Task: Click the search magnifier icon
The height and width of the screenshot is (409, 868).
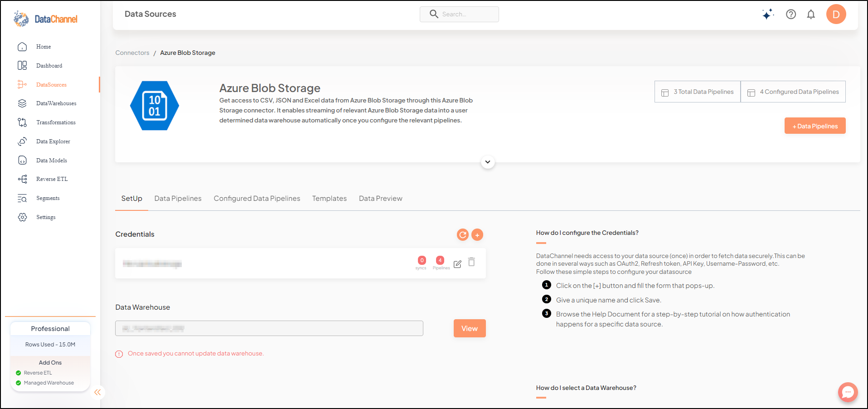Action: tap(434, 14)
